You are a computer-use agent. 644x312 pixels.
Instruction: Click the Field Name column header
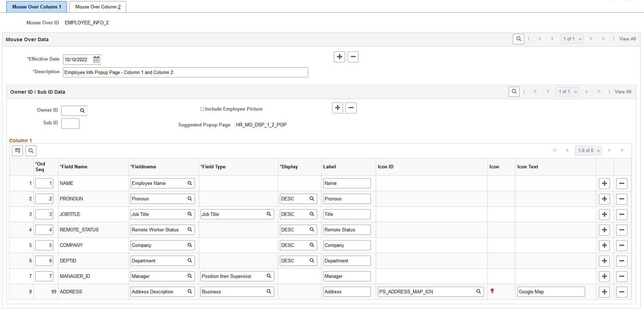74,167
